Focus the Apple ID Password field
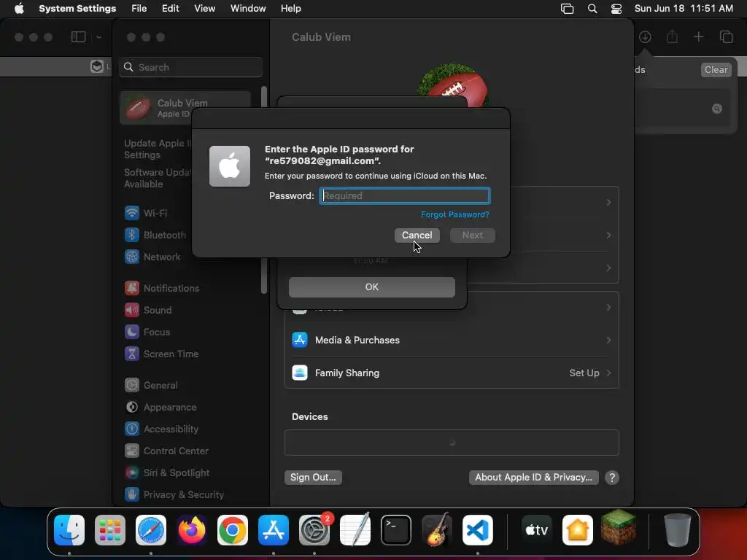Image resolution: width=747 pixels, height=560 pixels. coord(404,195)
